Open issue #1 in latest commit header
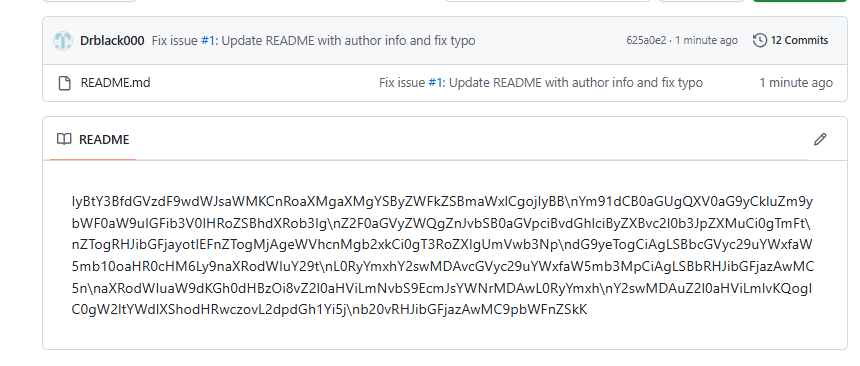 pos(208,41)
